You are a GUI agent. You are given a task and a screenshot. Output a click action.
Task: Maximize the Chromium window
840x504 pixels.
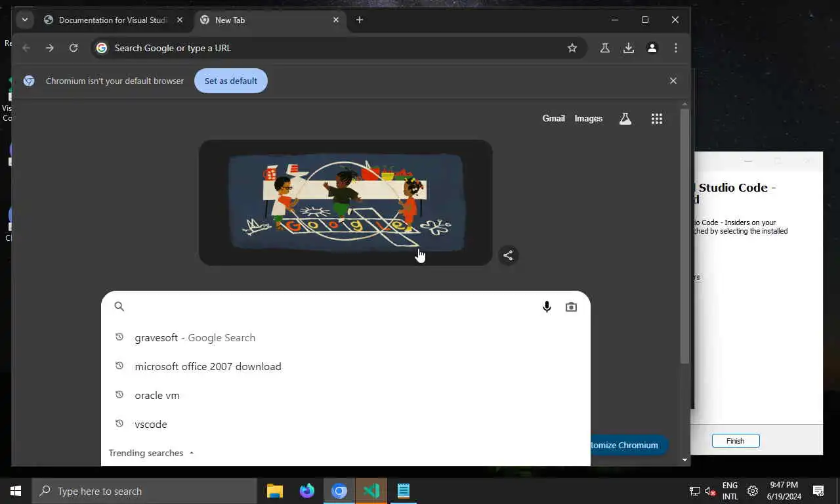[x=645, y=20]
